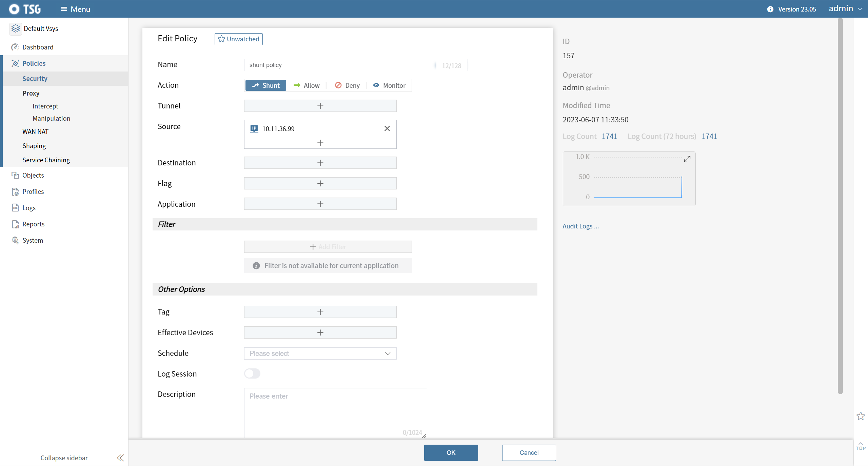868x466 pixels.
Task: Go to Service Chaining policies
Action: pyautogui.click(x=46, y=160)
